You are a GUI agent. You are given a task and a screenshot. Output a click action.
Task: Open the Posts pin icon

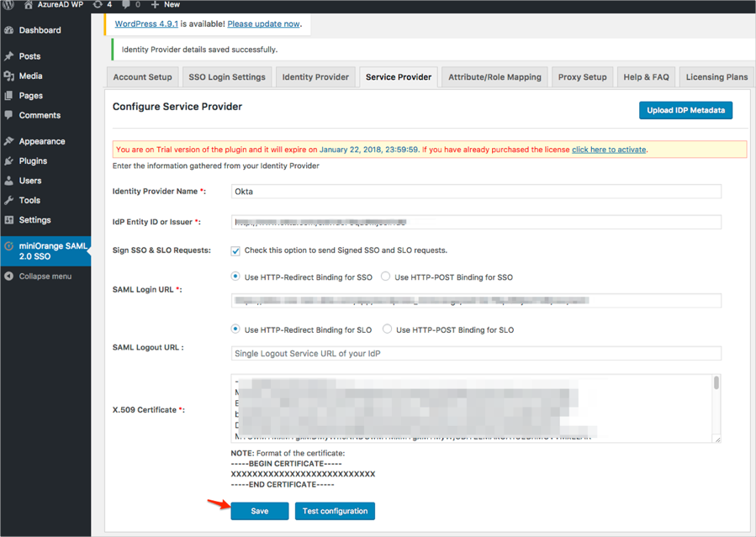click(x=8, y=56)
